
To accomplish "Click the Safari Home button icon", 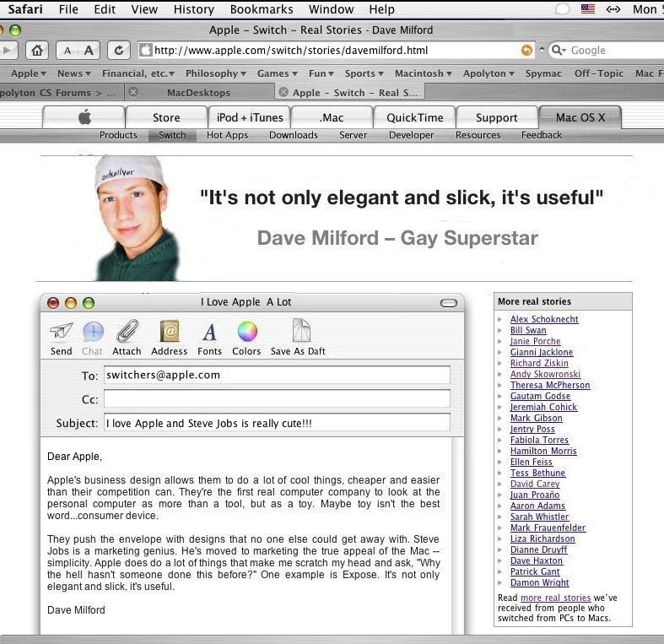I will [36, 51].
